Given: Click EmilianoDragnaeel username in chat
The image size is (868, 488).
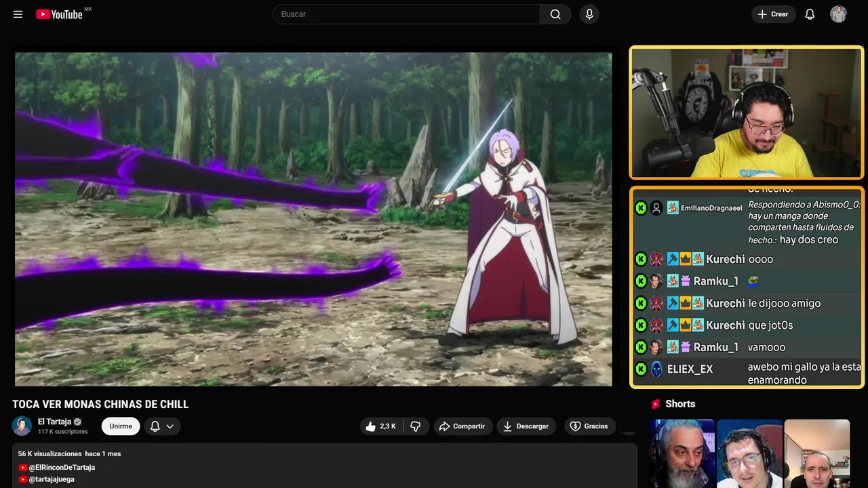Looking at the screenshot, I should (711, 208).
